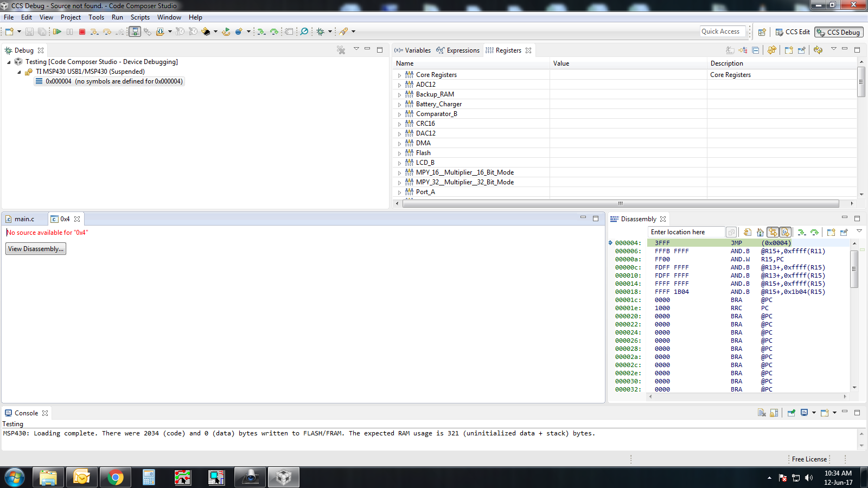Viewport: 868px width, 488px height.
Task: Expand the Backup_RAM register group
Action: click(x=400, y=95)
